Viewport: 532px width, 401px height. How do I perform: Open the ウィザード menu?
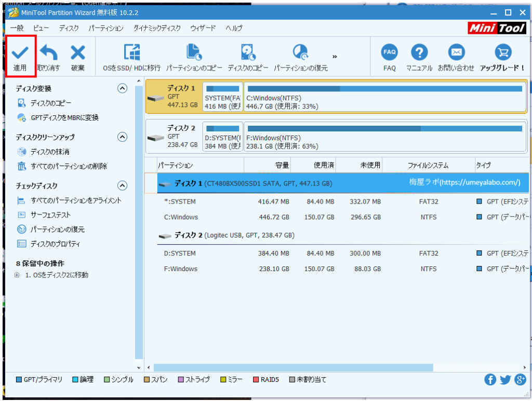203,28
